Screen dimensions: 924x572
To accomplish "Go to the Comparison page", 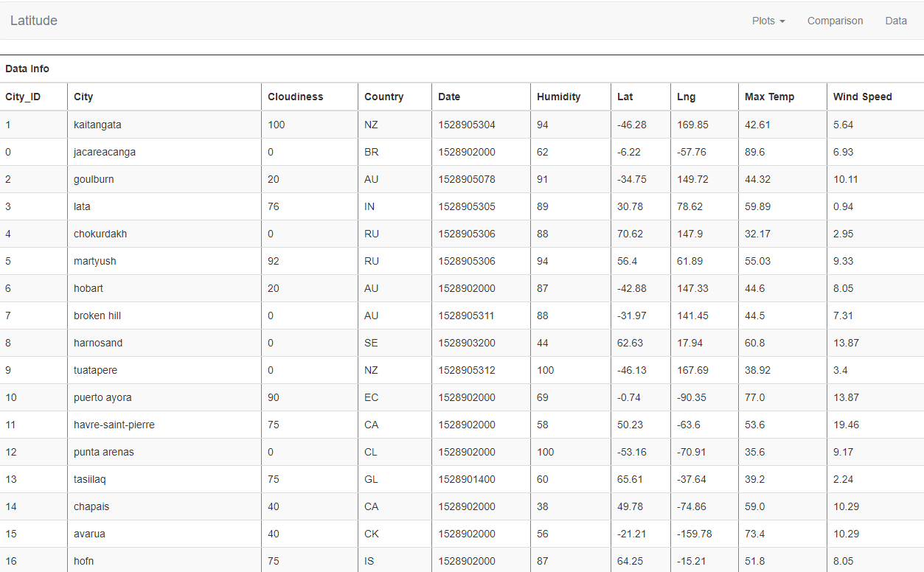I will tap(835, 21).
